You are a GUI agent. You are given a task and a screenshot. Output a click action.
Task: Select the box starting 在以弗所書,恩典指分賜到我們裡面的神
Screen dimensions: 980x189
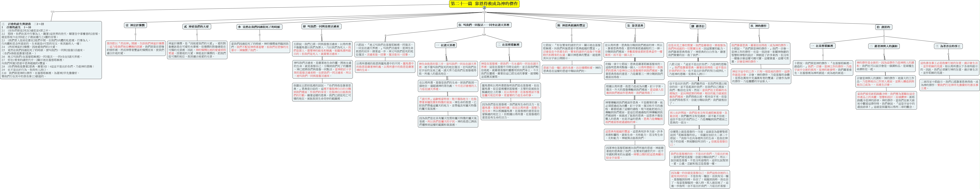point(634,50)
